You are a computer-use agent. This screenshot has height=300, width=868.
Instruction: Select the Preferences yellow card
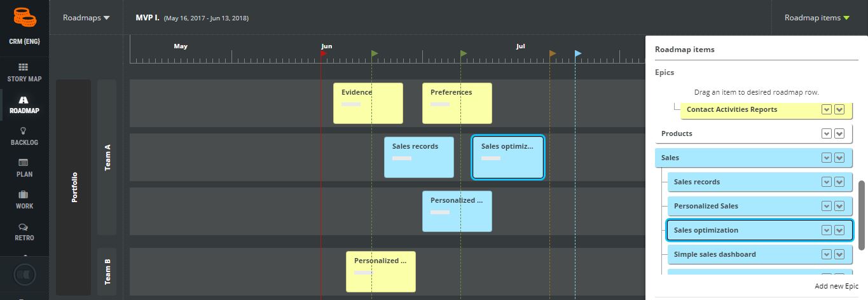click(457, 103)
